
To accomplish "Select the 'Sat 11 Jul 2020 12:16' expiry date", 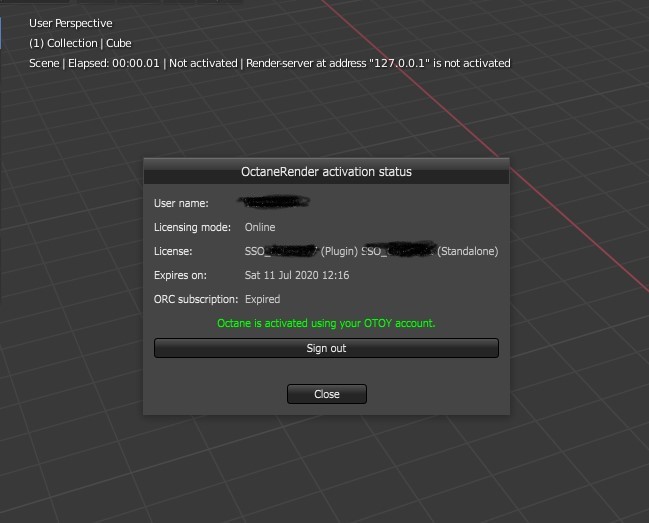I will coord(297,275).
